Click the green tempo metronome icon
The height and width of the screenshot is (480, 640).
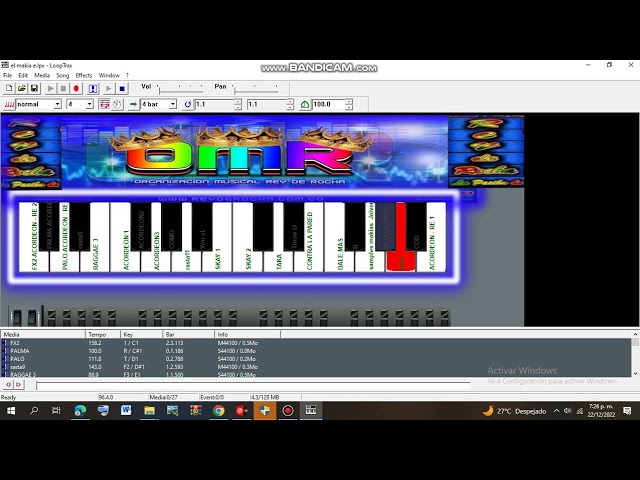(x=304, y=104)
